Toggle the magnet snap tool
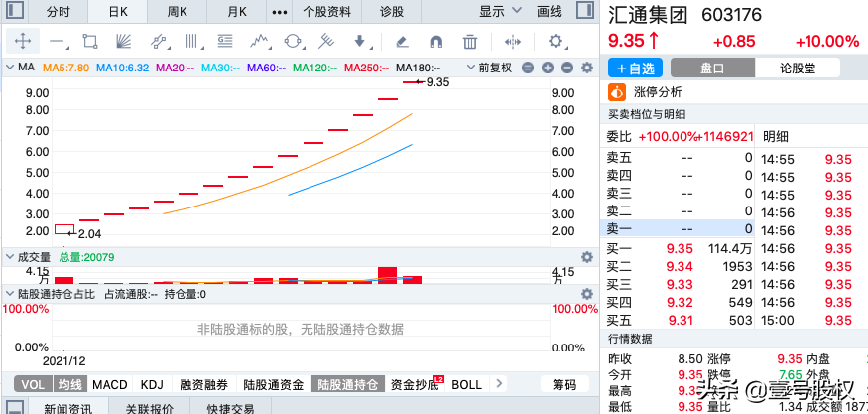 pyautogui.click(x=436, y=41)
